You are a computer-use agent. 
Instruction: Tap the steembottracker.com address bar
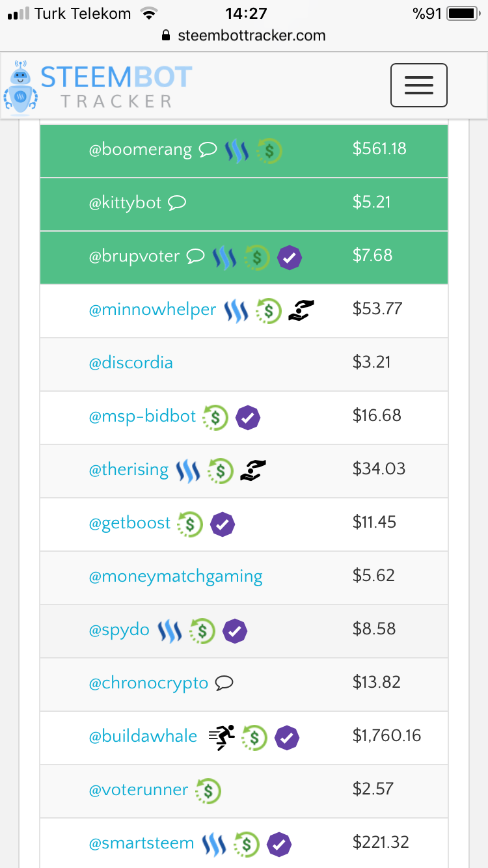[244, 36]
